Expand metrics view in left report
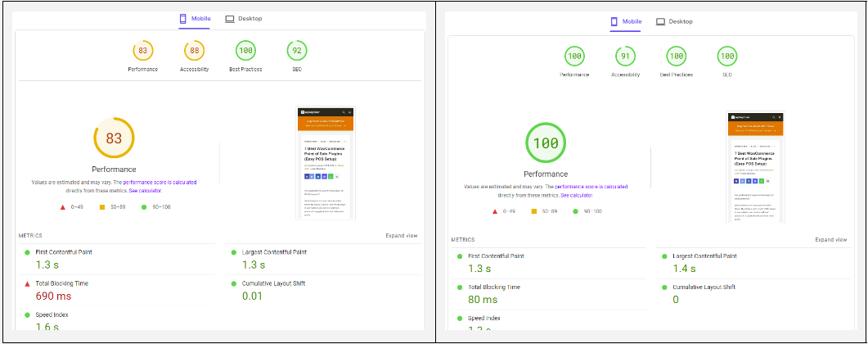The height and width of the screenshot is (344, 868). [x=401, y=236]
